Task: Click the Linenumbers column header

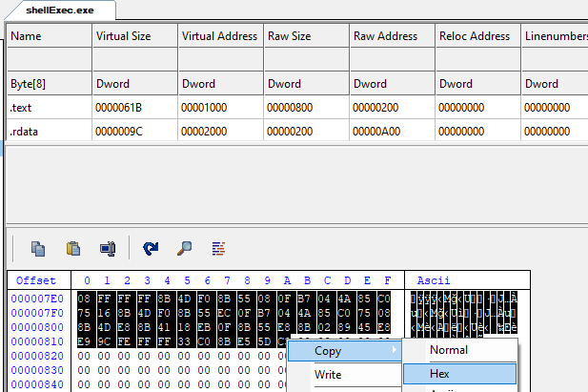Action: click(556, 36)
